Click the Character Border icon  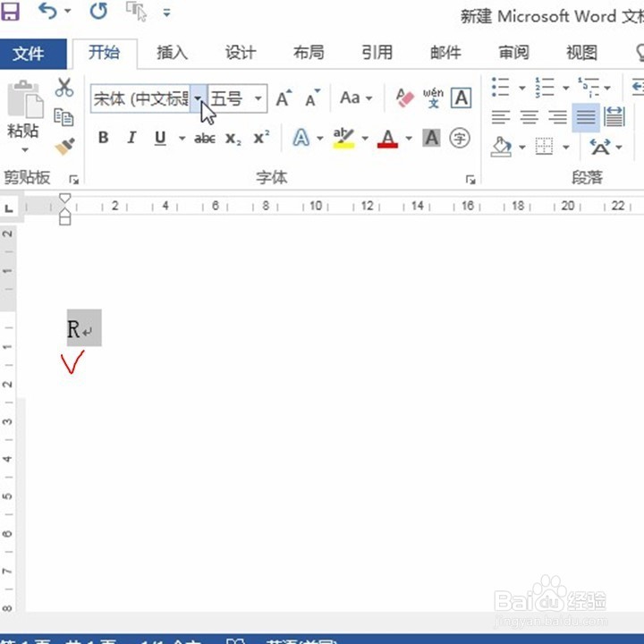462,97
